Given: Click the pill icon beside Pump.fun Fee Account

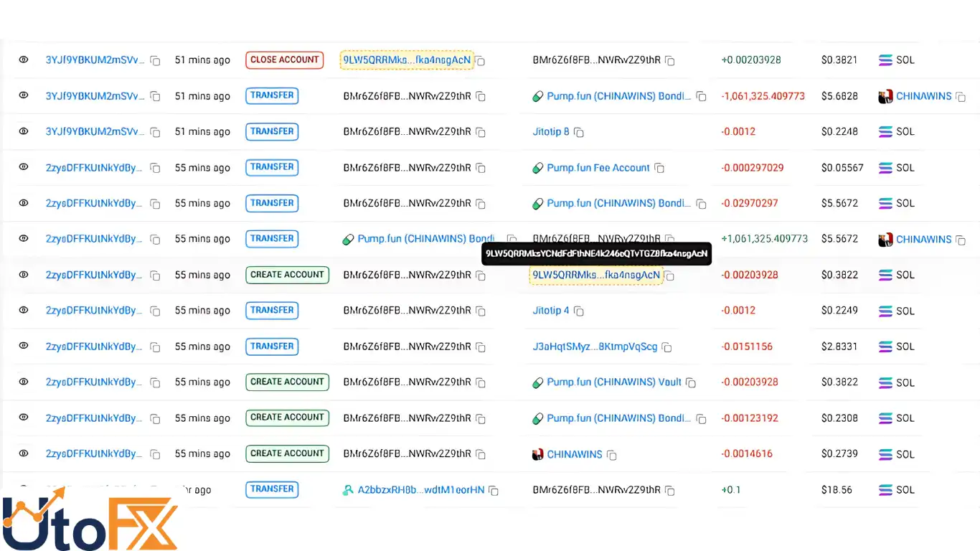Looking at the screenshot, I should [538, 168].
